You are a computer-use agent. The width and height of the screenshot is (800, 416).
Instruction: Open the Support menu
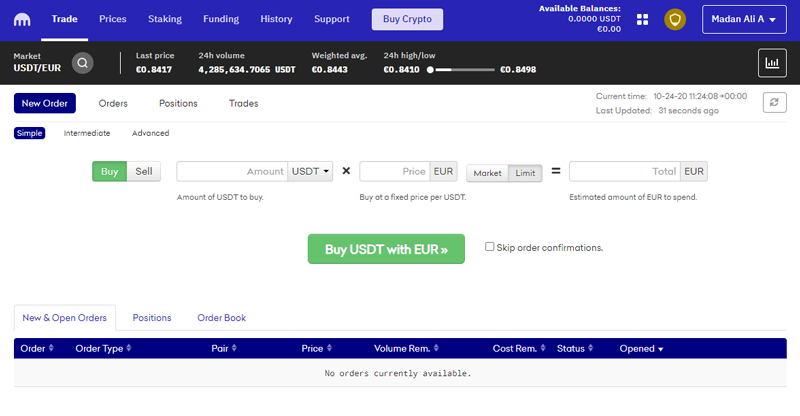[332, 19]
